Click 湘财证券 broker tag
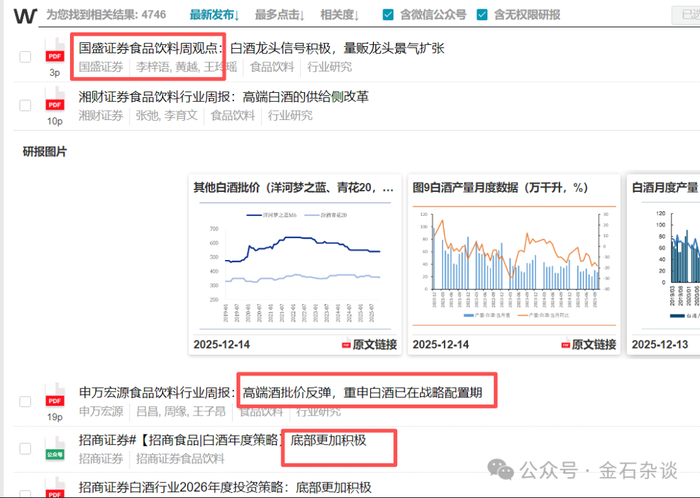The image size is (700, 498). pyautogui.click(x=101, y=116)
